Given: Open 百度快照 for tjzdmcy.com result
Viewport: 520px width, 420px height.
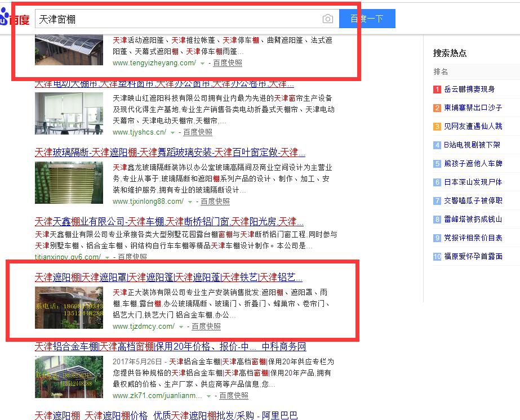Looking at the screenshot, I should (x=206, y=327).
